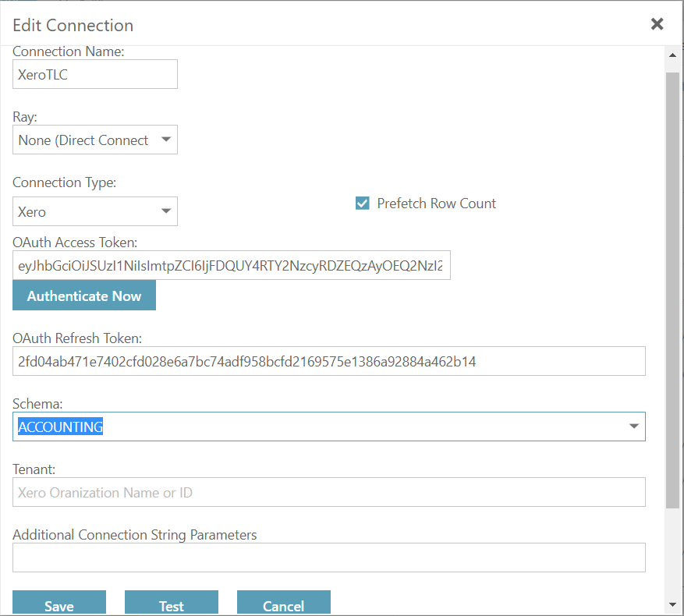Click the Tenant input field

click(329, 492)
